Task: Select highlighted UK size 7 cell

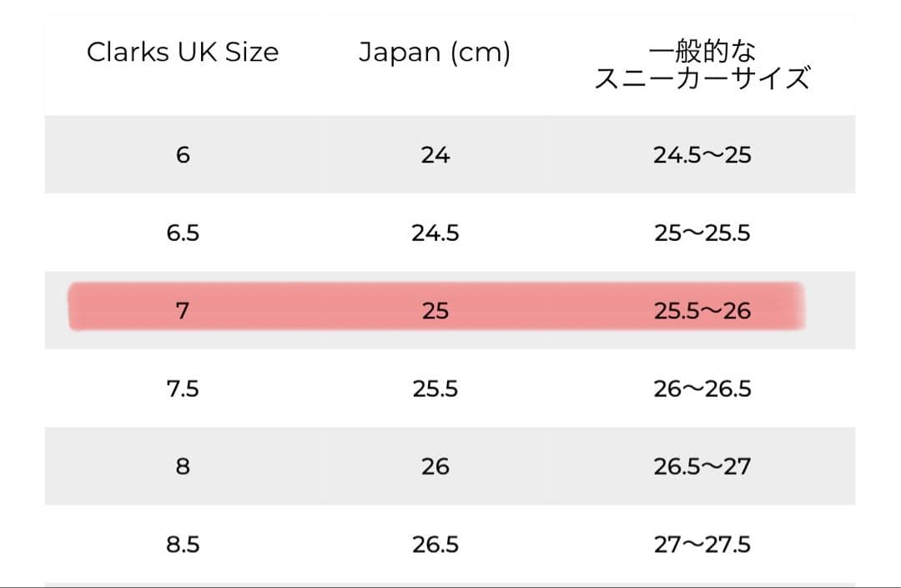Action: pyautogui.click(x=183, y=311)
